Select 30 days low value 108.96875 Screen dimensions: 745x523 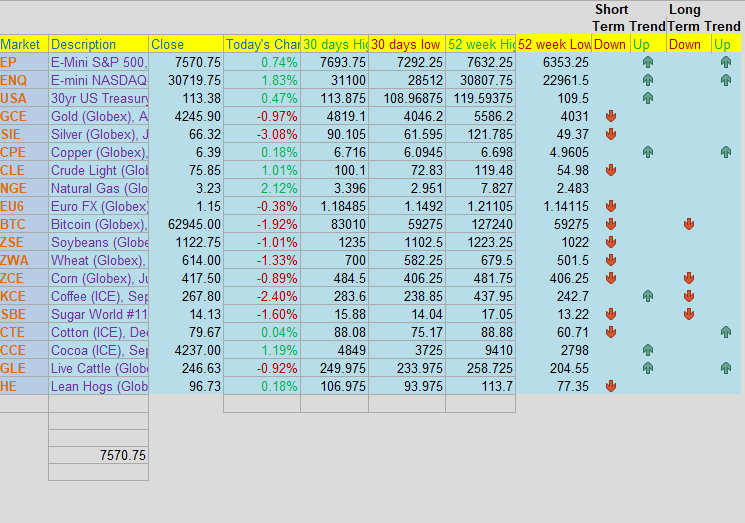click(407, 98)
